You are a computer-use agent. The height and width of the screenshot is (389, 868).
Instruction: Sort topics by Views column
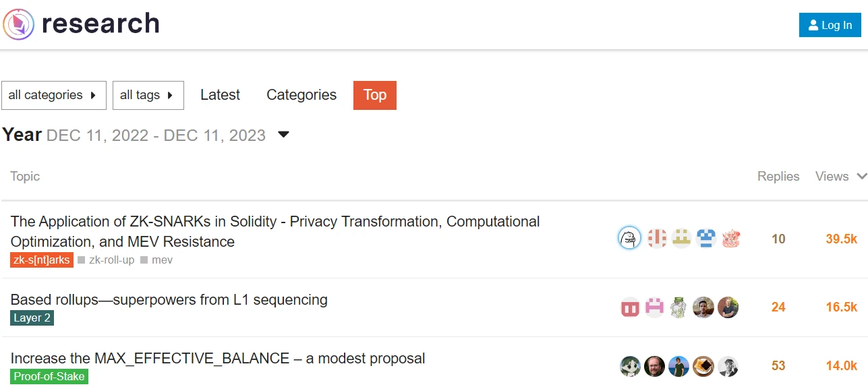click(840, 177)
